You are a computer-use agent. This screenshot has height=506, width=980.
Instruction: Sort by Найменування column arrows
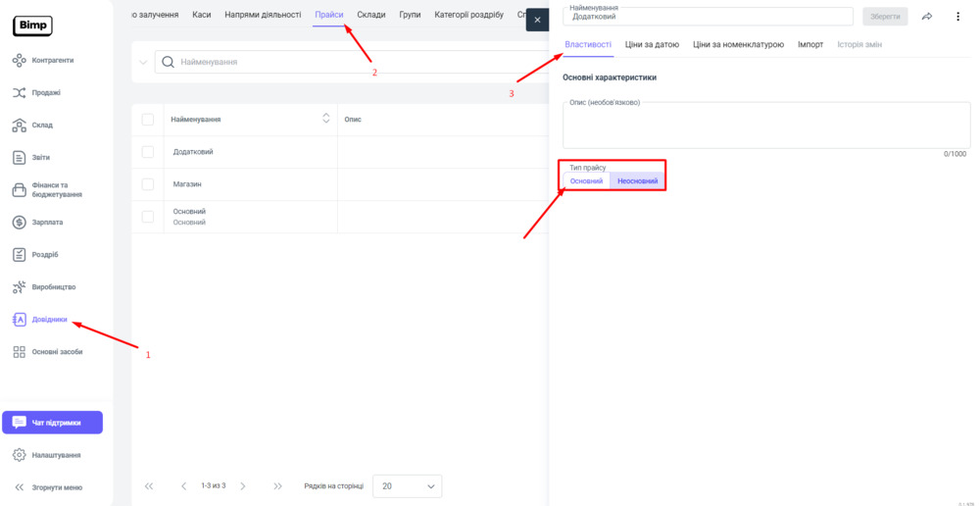tap(326, 119)
